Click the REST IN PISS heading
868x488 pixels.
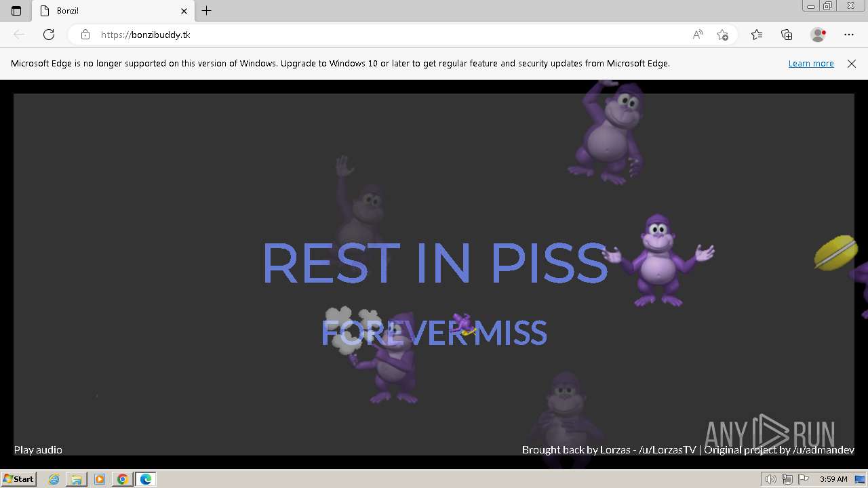(x=434, y=263)
